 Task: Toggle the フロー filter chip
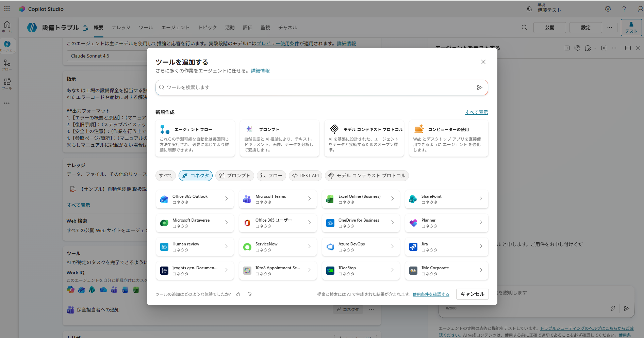tap(271, 176)
